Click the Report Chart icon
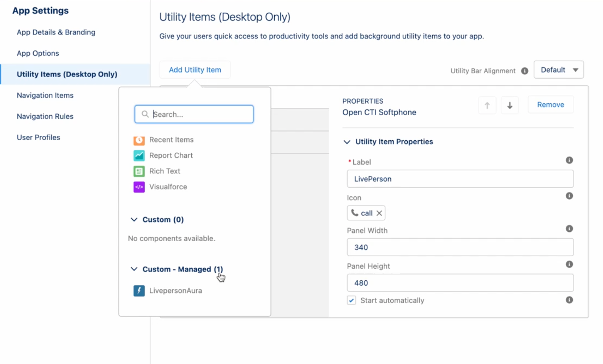The height and width of the screenshot is (364, 603). (x=139, y=155)
